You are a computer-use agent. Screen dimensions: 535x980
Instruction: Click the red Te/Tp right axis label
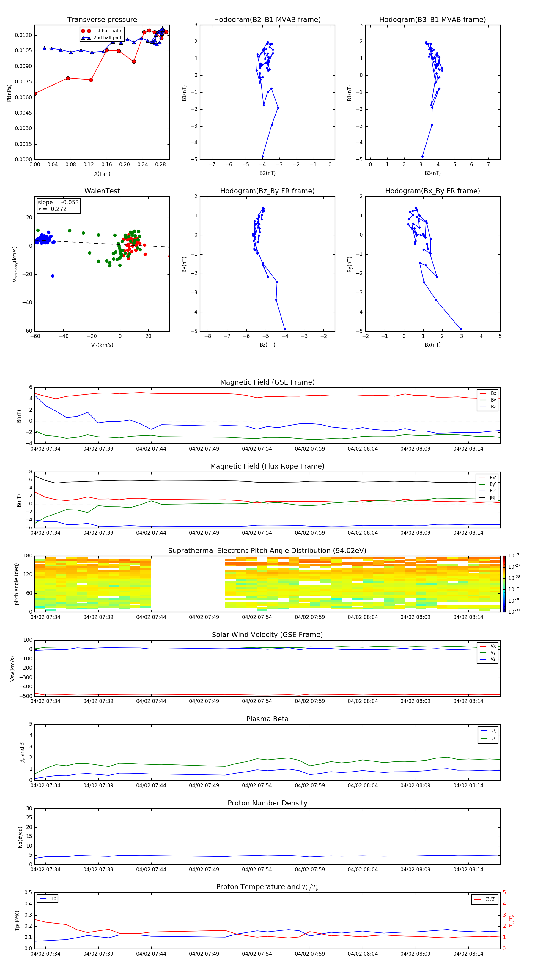(x=512, y=921)
